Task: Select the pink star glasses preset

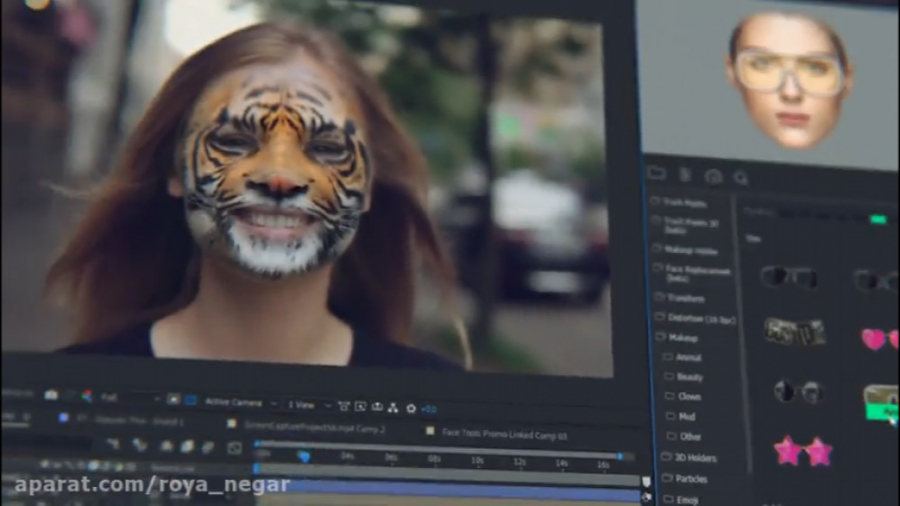Action: [x=802, y=451]
